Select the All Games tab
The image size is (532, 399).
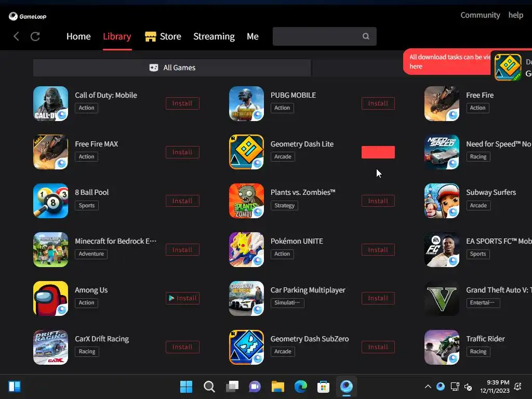pyautogui.click(x=172, y=68)
